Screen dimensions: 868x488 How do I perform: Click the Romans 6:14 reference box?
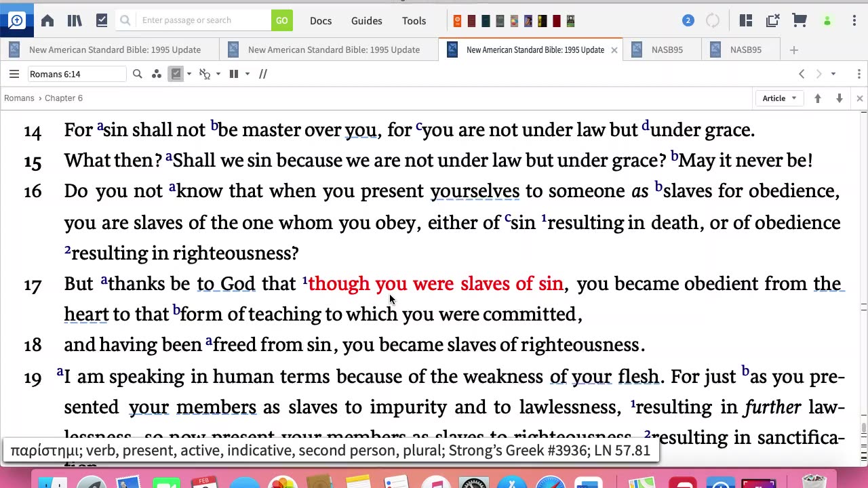click(x=76, y=74)
